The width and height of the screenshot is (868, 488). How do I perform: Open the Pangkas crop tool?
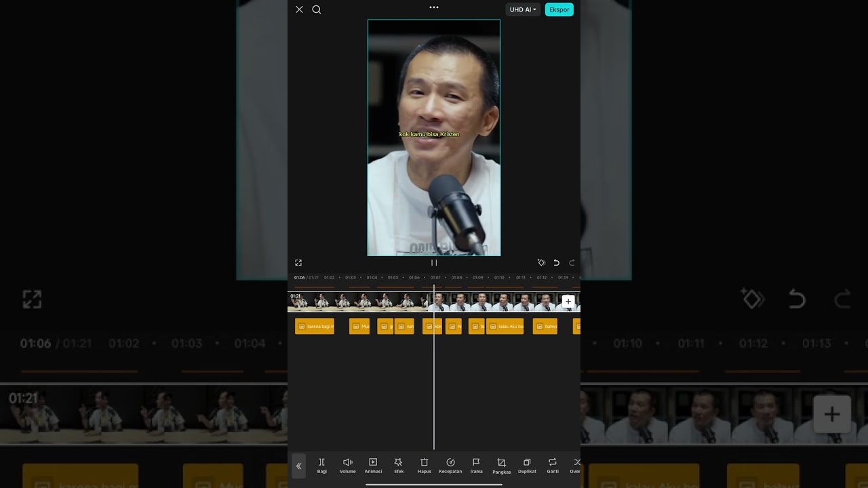click(502, 466)
